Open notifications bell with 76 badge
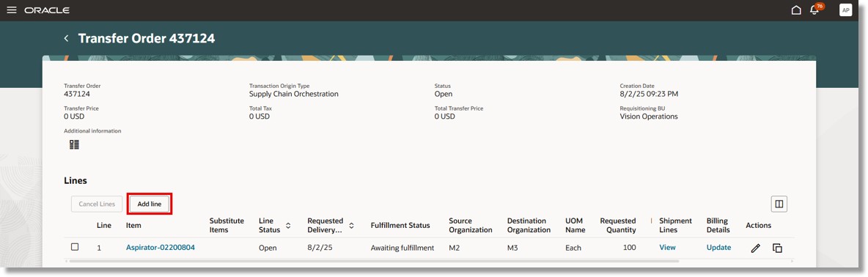 click(815, 10)
